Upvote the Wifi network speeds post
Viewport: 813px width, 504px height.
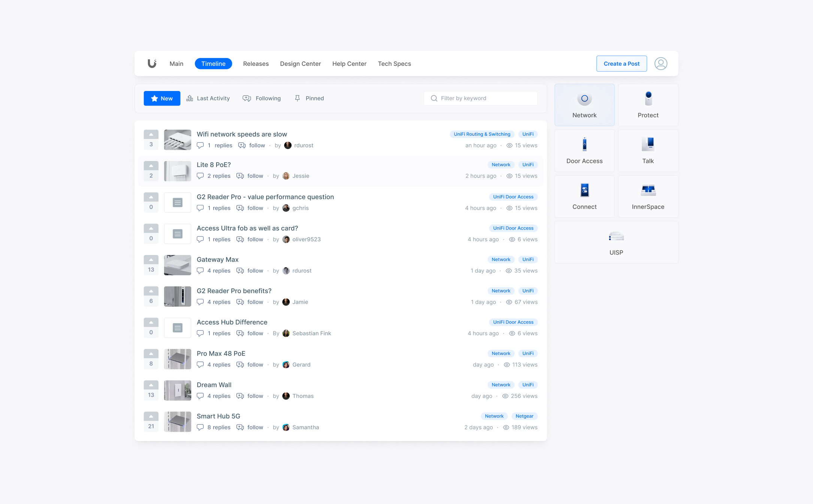click(151, 134)
